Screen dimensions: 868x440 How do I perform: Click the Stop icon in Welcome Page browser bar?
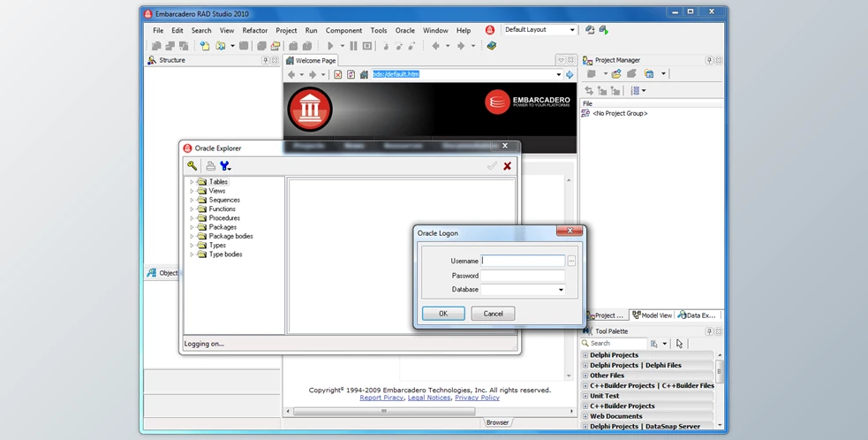click(337, 74)
